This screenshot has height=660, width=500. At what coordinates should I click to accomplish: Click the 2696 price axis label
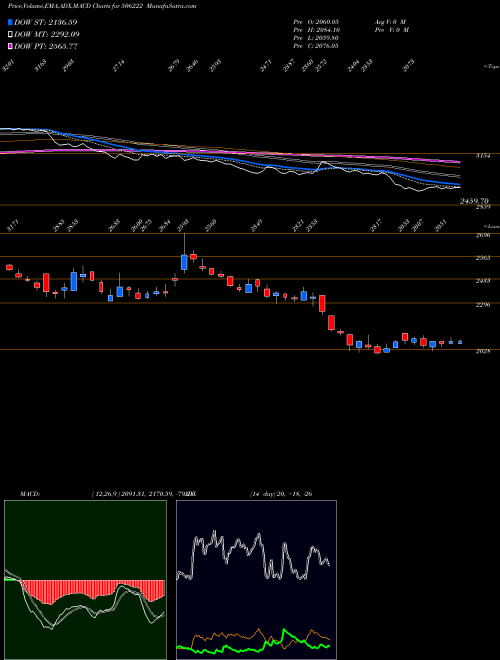(x=483, y=236)
